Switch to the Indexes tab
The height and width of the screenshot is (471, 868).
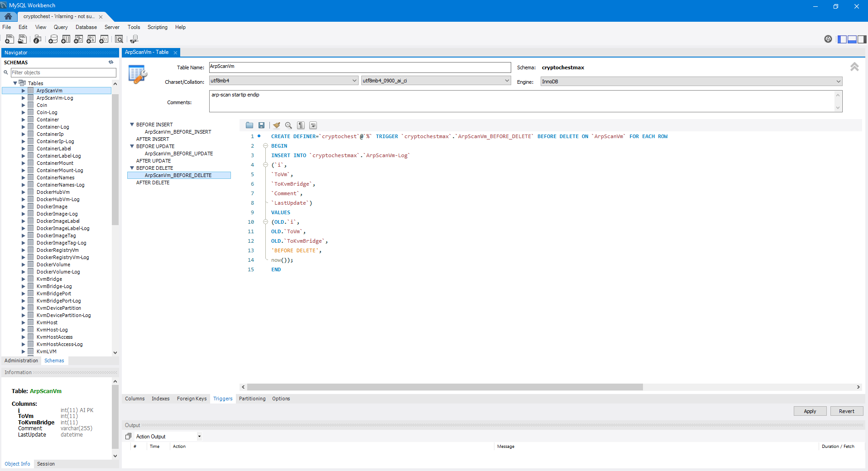point(160,399)
